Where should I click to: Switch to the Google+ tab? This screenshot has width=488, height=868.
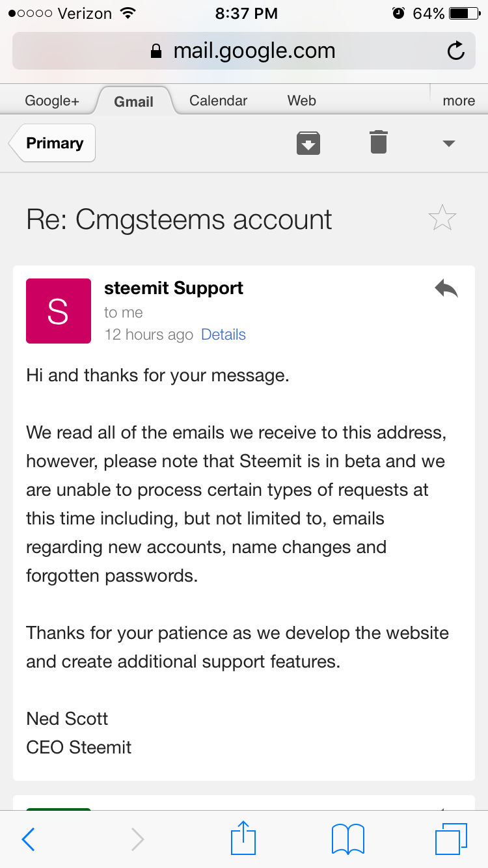52,100
